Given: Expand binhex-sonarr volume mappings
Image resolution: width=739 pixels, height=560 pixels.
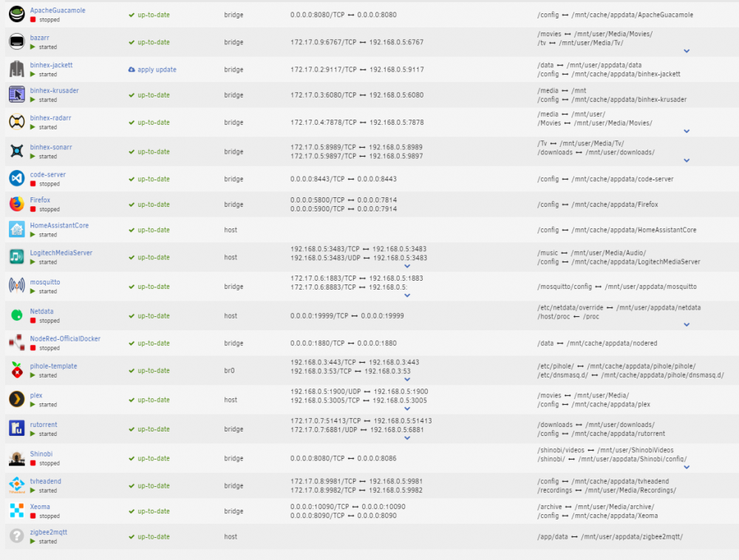Looking at the screenshot, I should point(687,160).
